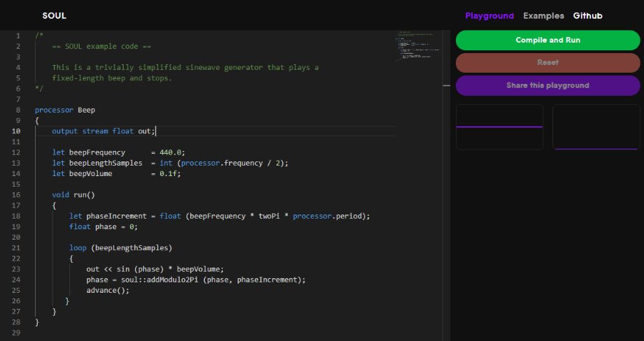
Task: Click 'twoPi' on line 18
Action: [269, 216]
